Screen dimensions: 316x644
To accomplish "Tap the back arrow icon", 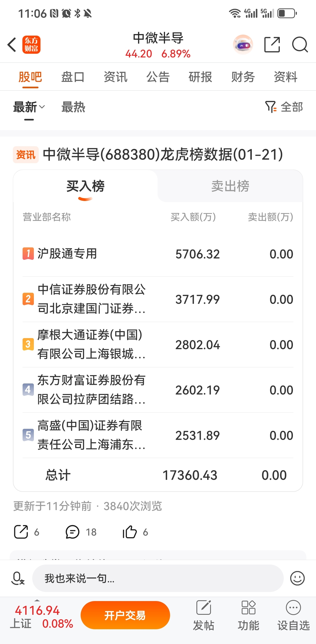I will coord(12,45).
